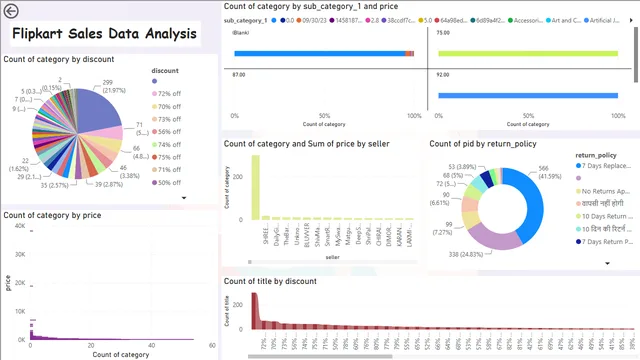
Task: Select 7 Days Replace... return policy legend
Action: 603,166
